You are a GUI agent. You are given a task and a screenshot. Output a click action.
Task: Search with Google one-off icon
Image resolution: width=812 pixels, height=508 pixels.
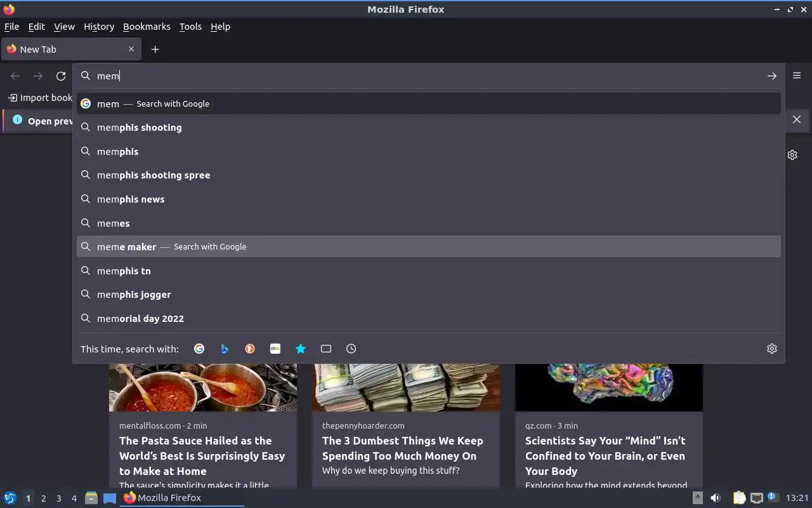click(x=199, y=349)
